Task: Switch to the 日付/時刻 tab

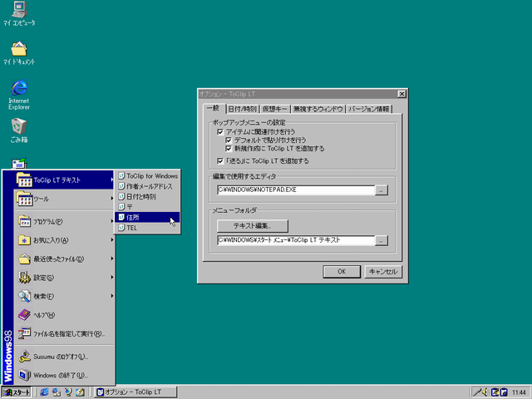Action: (241, 109)
